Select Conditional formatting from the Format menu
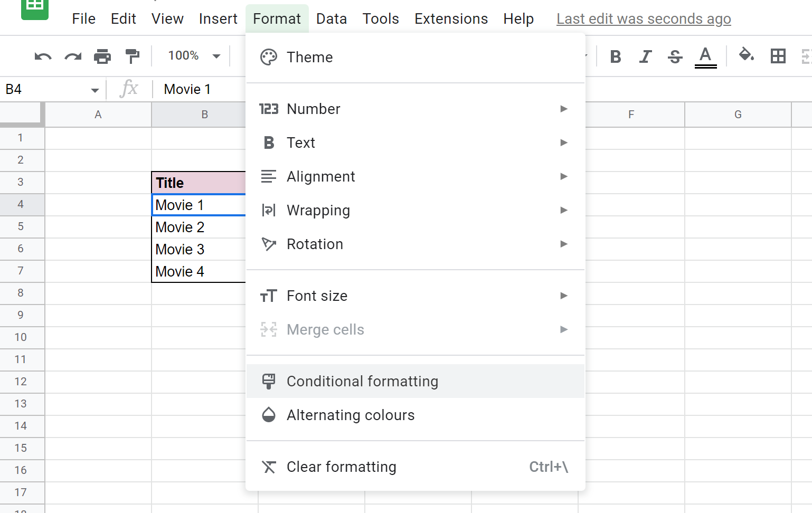The height and width of the screenshot is (513, 812). [x=362, y=381]
